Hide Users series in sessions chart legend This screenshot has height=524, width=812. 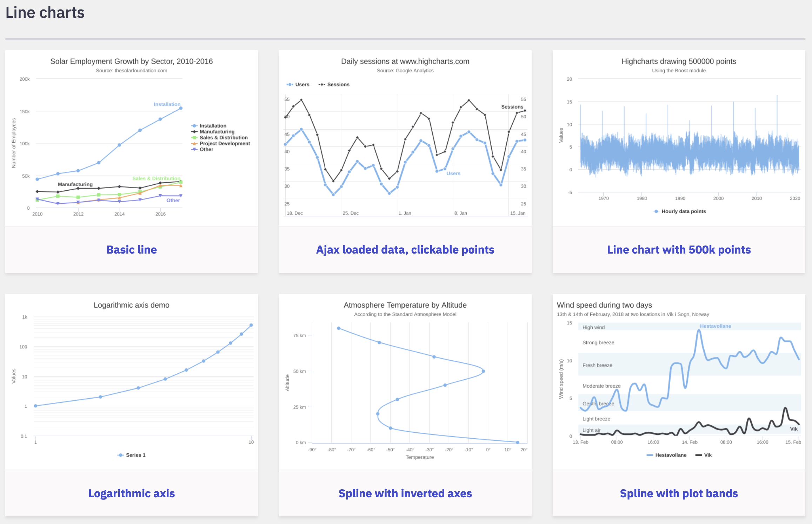pos(302,85)
